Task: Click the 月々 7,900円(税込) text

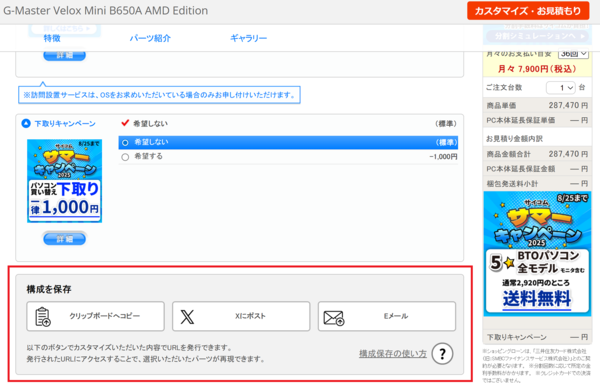Action: click(x=537, y=69)
